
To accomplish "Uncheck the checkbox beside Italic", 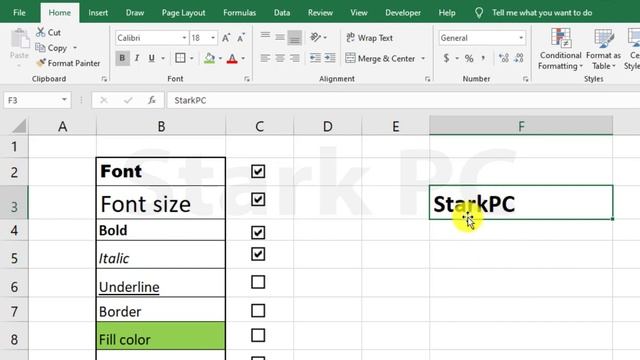I will (x=258, y=254).
